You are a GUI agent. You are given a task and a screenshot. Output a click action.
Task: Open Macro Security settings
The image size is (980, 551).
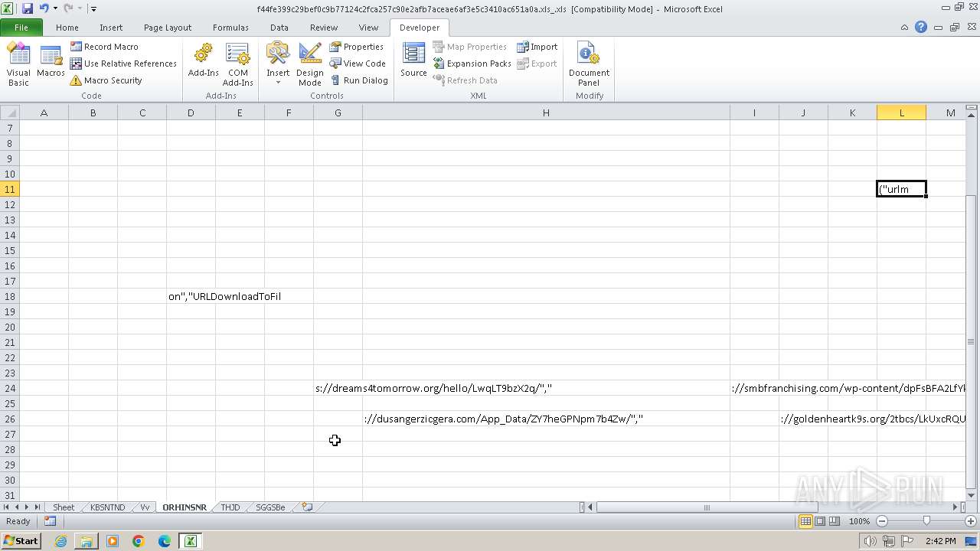point(106,80)
